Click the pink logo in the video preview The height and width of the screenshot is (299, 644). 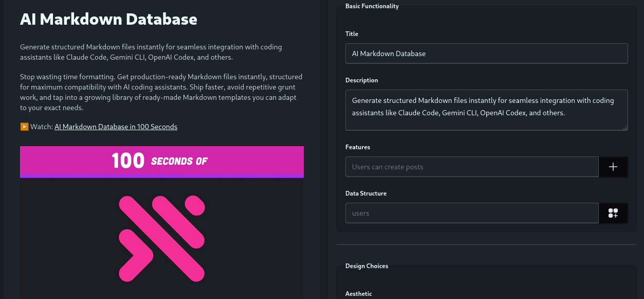coord(162,238)
